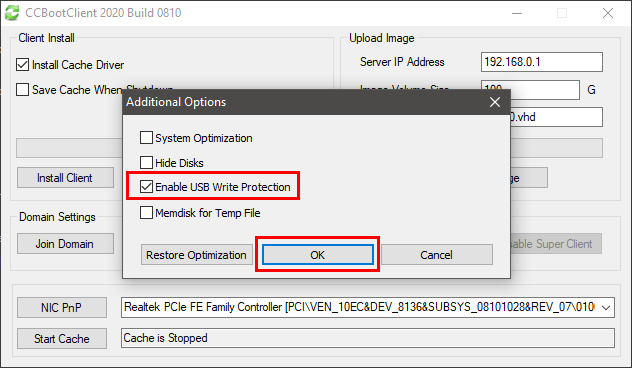Click the Restore Optimization button
Screen dimensions: 632x368
click(x=196, y=255)
